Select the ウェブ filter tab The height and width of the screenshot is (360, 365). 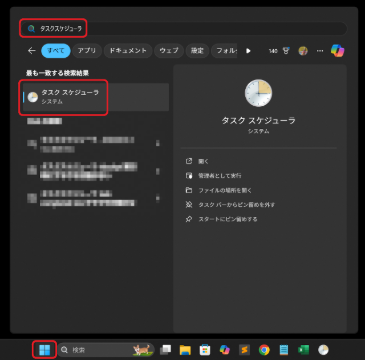pyautogui.click(x=169, y=51)
